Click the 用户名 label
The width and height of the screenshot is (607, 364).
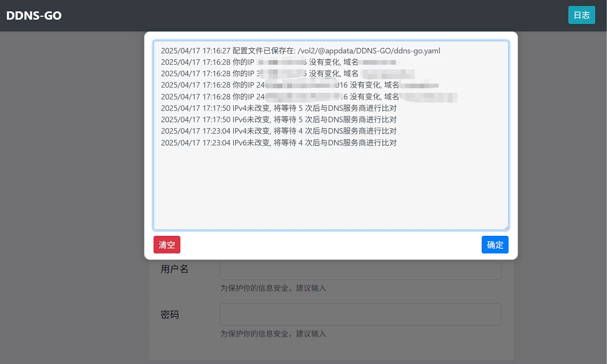pos(174,269)
